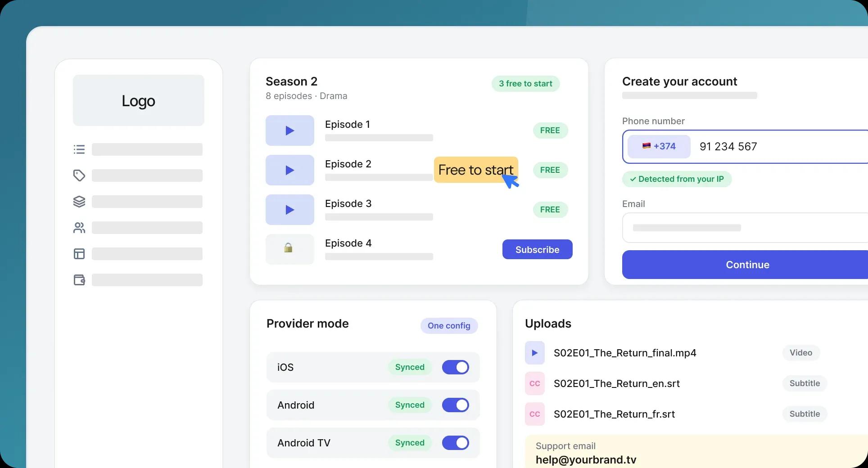Click the locked Episode 4 thumbnail
868x468 pixels.
290,249
